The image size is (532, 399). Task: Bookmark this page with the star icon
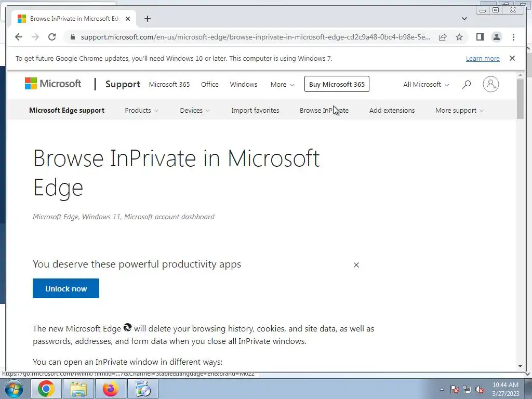(x=459, y=37)
